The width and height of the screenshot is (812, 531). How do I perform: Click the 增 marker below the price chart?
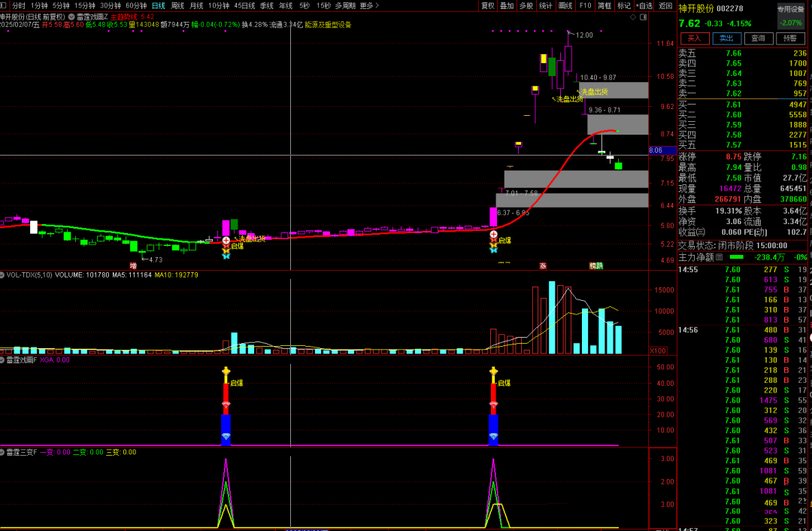133,265
